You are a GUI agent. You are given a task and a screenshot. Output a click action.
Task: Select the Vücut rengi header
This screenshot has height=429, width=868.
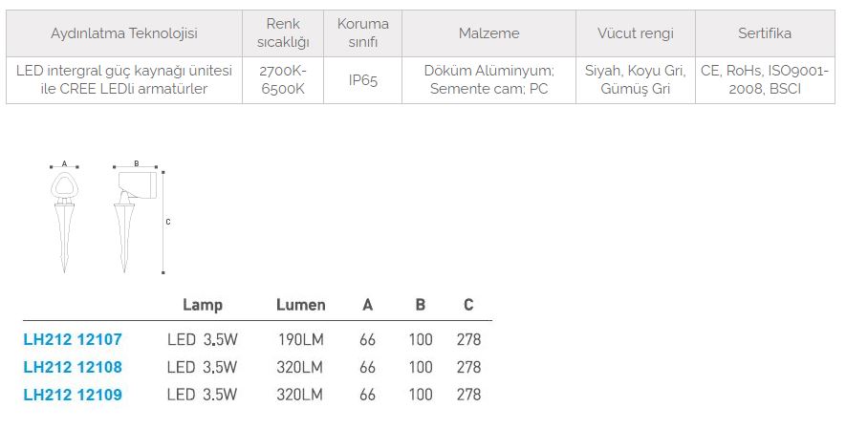(x=636, y=33)
